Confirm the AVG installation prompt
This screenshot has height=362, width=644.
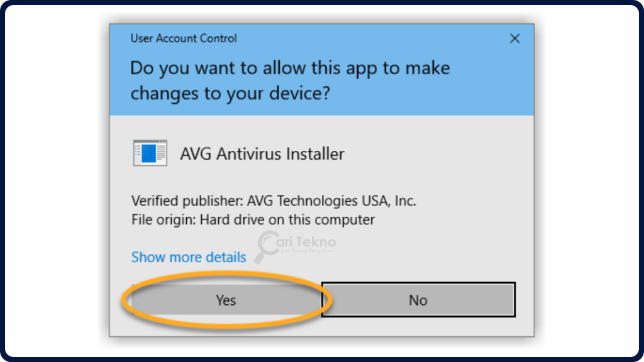pos(225,300)
